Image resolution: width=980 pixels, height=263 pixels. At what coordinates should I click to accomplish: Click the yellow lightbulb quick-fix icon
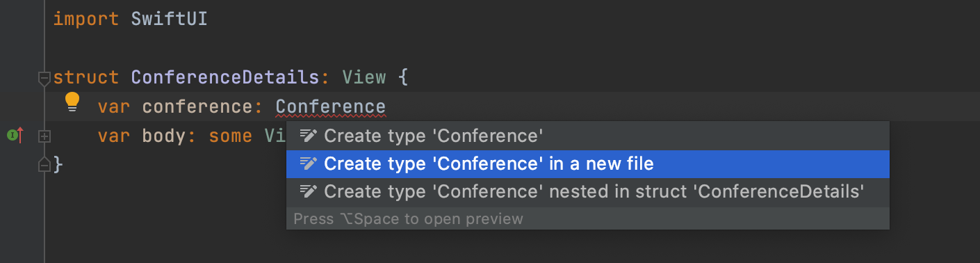(72, 102)
